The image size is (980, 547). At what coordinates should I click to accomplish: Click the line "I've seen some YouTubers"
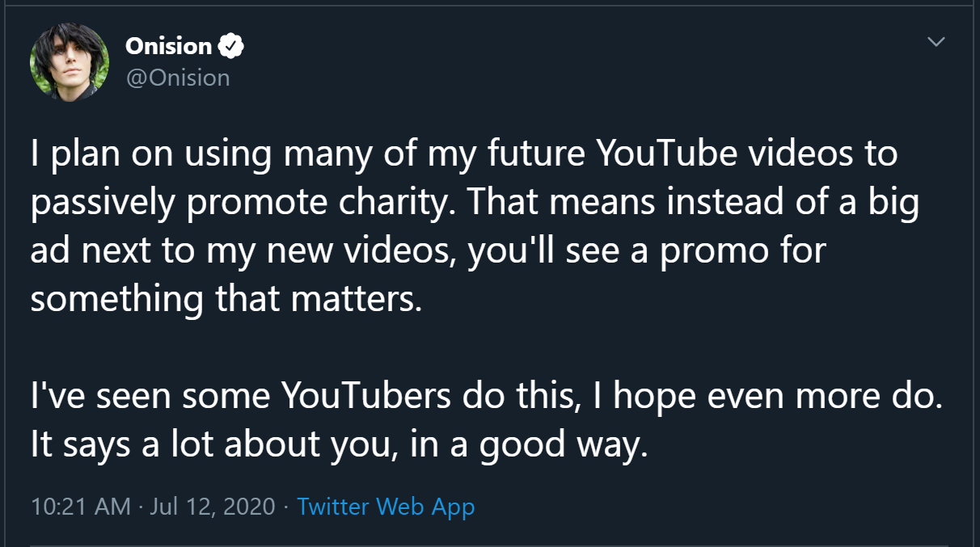[487, 398]
